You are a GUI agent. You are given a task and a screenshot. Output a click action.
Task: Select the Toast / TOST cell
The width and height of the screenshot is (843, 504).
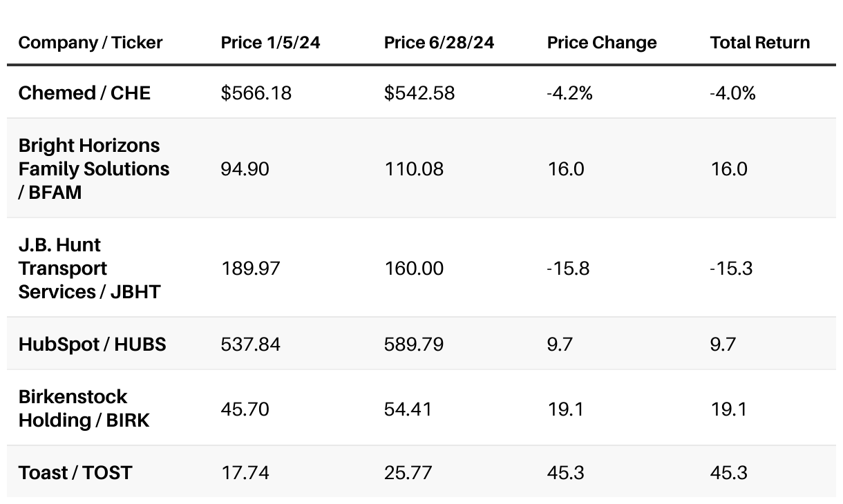75,473
